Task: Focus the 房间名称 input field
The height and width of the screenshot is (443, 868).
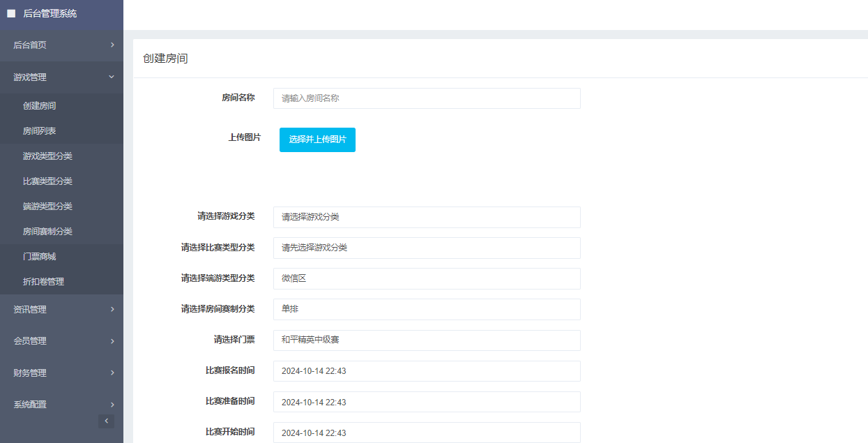Action: [427, 98]
